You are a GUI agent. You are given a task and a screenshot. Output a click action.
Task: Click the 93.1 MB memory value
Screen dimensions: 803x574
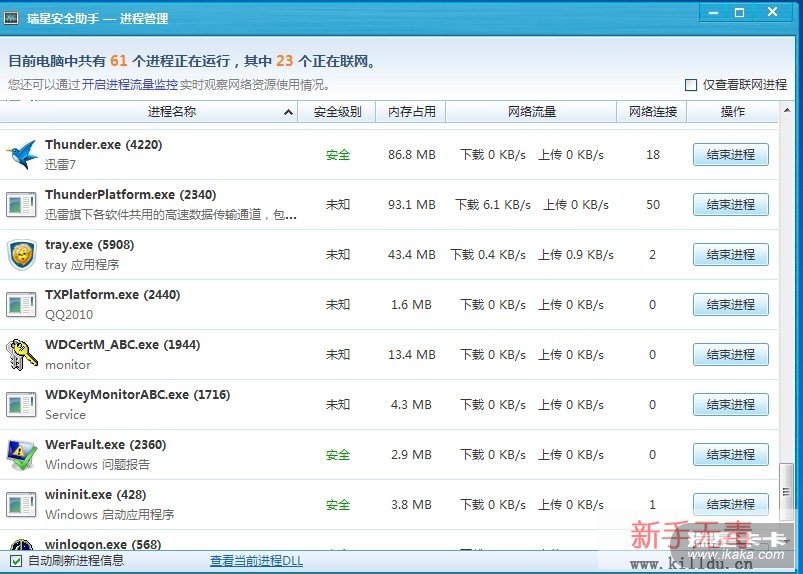[411, 205]
